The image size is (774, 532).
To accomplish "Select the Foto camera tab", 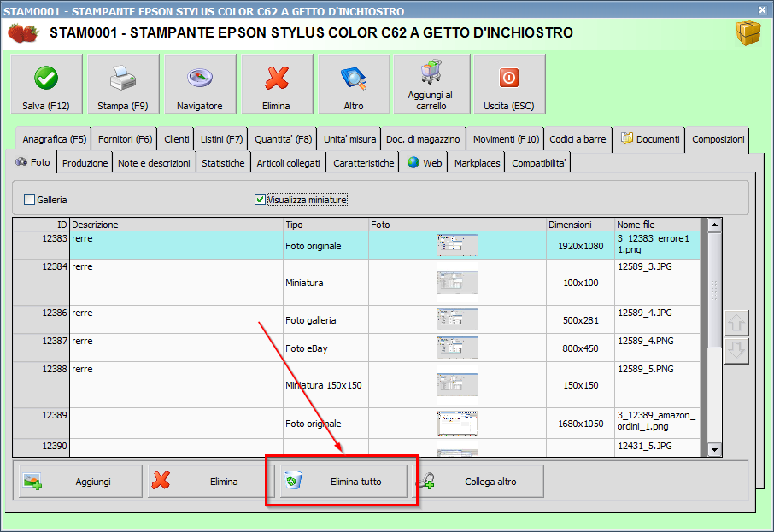I will [x=32, y=162].
